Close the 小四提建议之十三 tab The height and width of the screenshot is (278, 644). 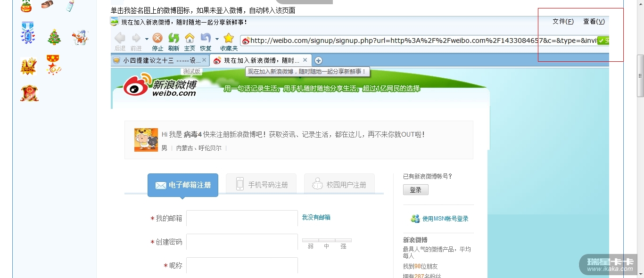click(x=204, y=60)
